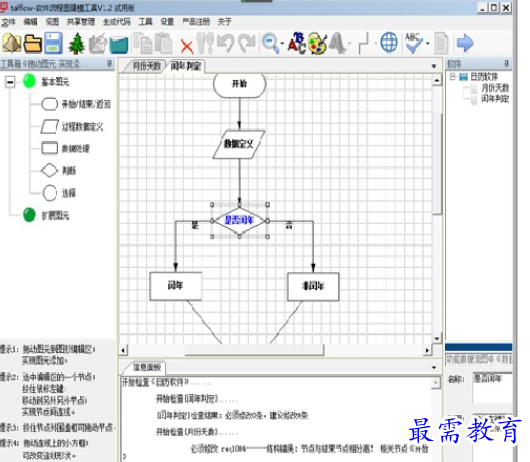Screen dimensions: 530x462
Task: Click the 是否闰年 decision diamond
Action: [x=239, y=221]
